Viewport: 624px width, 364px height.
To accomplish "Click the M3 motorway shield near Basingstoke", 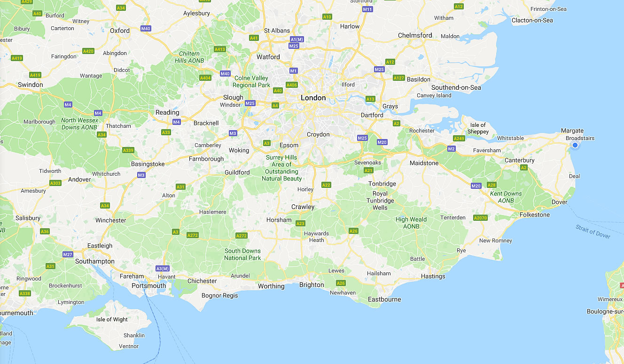I will pos(141,175).
